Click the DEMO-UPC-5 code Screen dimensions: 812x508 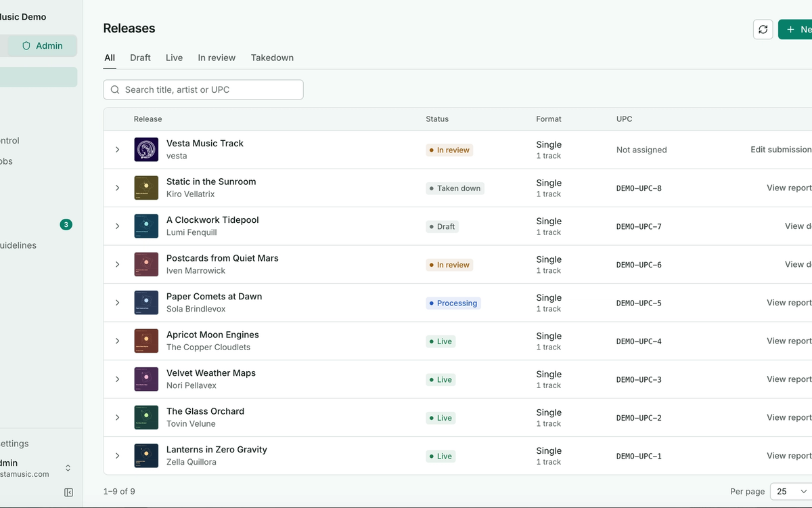click(x=639, y=303)
